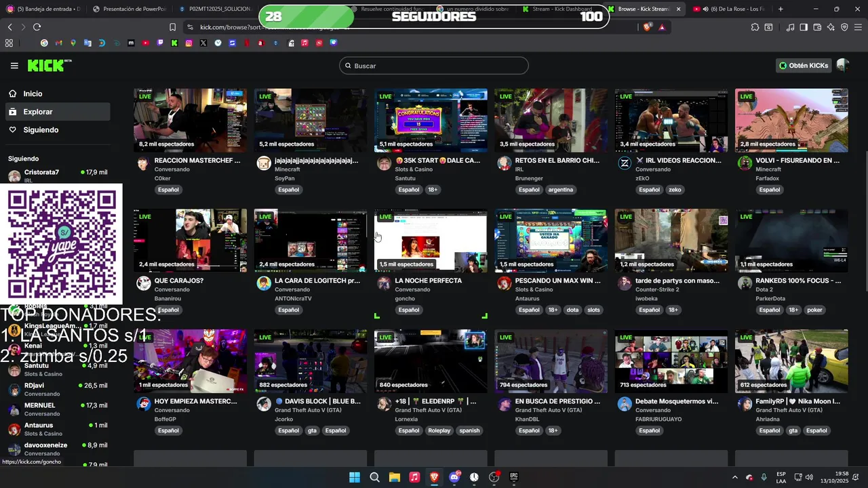The image size is (868, 488).
Task: Click Dota 2 category under RANKEDS 100% FOCUS
Action: (764, 289)
